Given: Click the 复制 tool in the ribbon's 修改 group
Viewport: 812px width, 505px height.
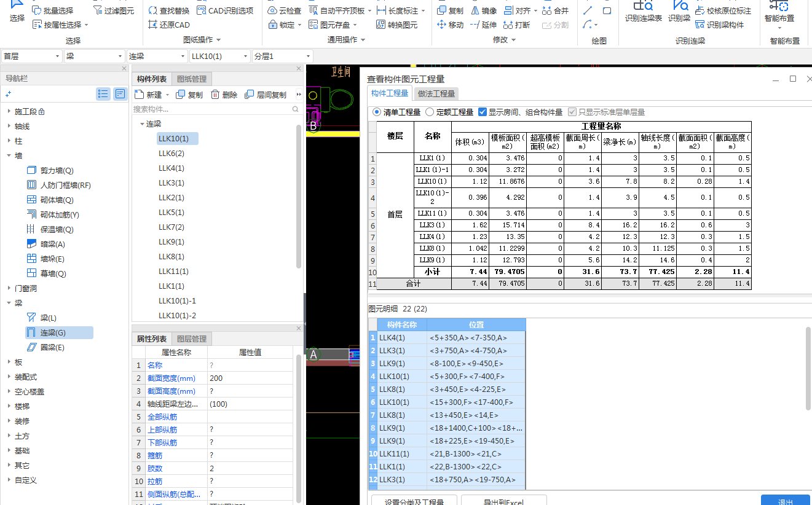Looking at the screenshot, I should click(451, 10).
